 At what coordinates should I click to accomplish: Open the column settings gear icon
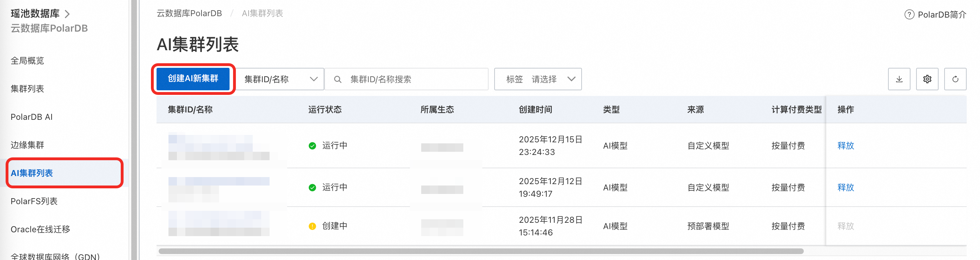(927, 79)
